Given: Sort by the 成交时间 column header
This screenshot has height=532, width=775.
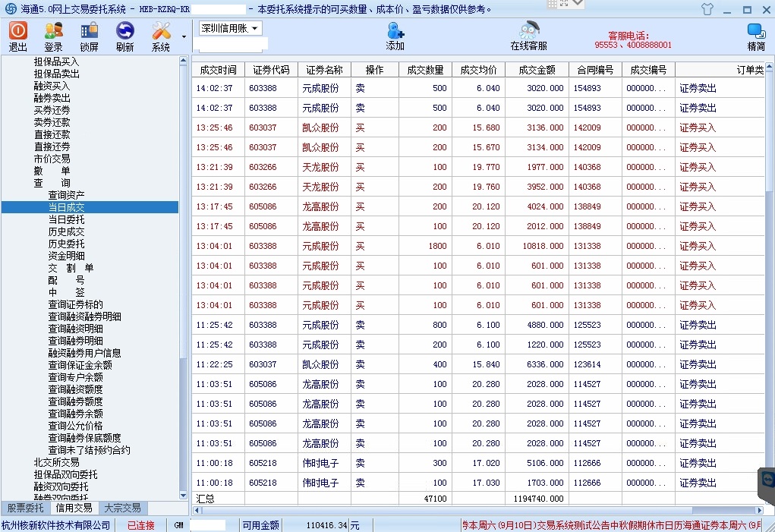Looking at the screenshot, I should pyautogui.click(x=218, y=70).
